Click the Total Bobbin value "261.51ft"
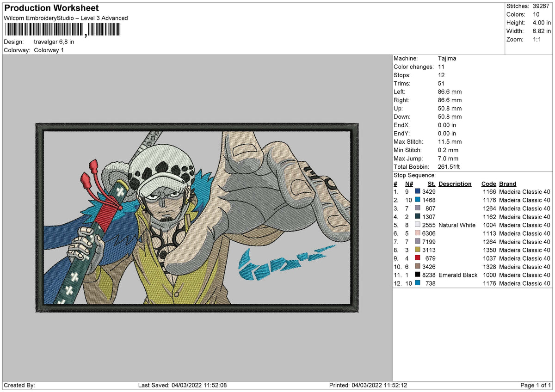This screenshot has height=392, width=555. 449,166
